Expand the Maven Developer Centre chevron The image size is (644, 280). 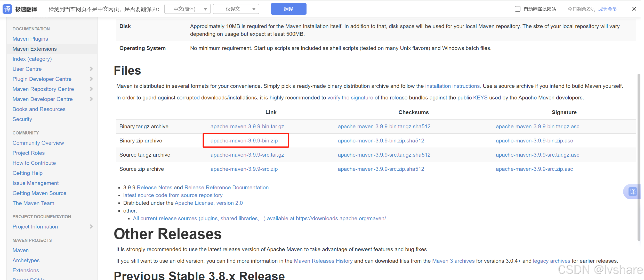[91, 99]
